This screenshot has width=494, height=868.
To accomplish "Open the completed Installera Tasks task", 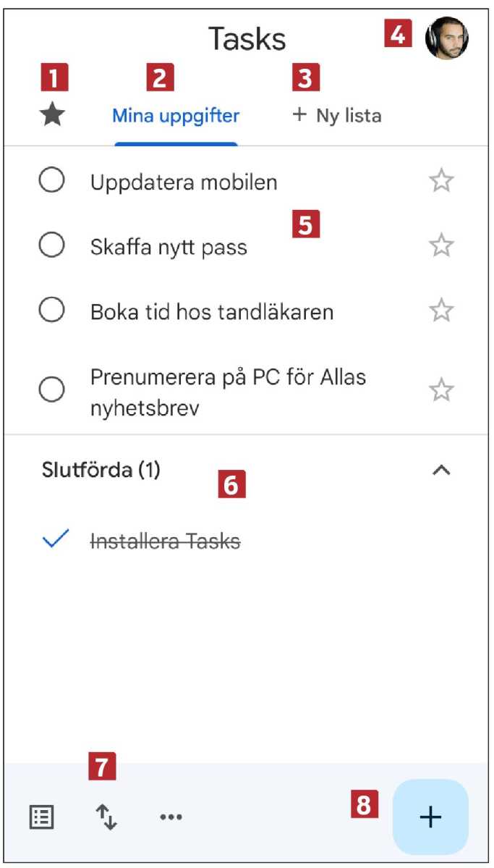I will 166,539.
